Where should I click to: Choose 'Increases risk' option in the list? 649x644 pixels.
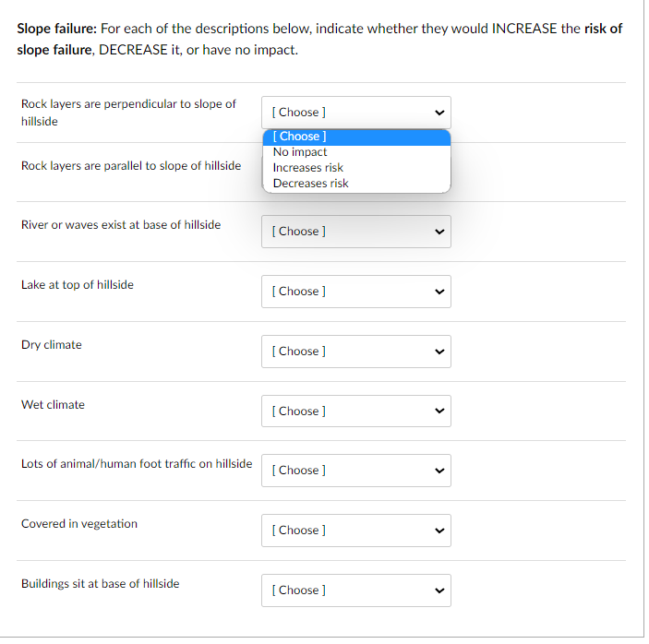tap(308, 168)
